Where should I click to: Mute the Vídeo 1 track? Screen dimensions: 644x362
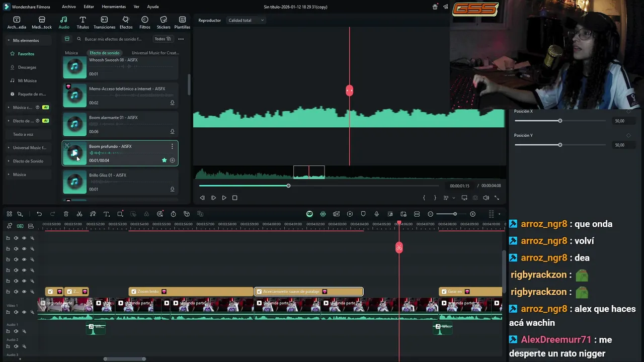(16, 312)
